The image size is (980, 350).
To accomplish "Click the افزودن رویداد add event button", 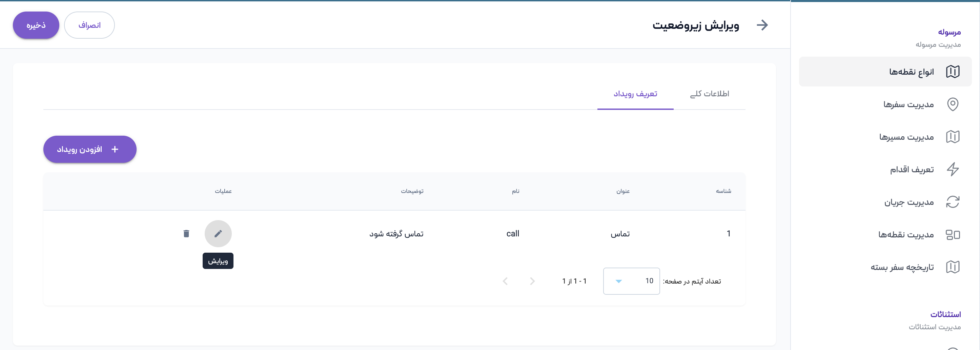I will [x=90, y=149].
